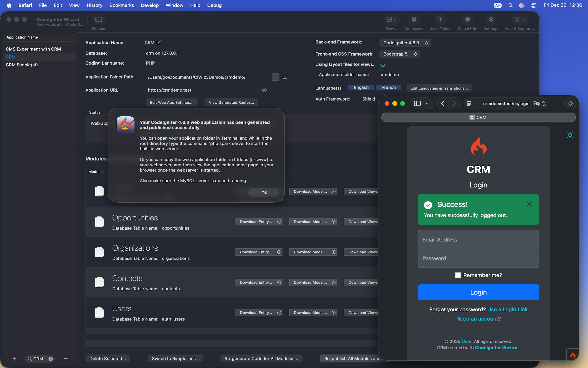This screenshot has width=588, height=368.
Task: Go back in Safari browser window
Action: (x=442, y=104)
